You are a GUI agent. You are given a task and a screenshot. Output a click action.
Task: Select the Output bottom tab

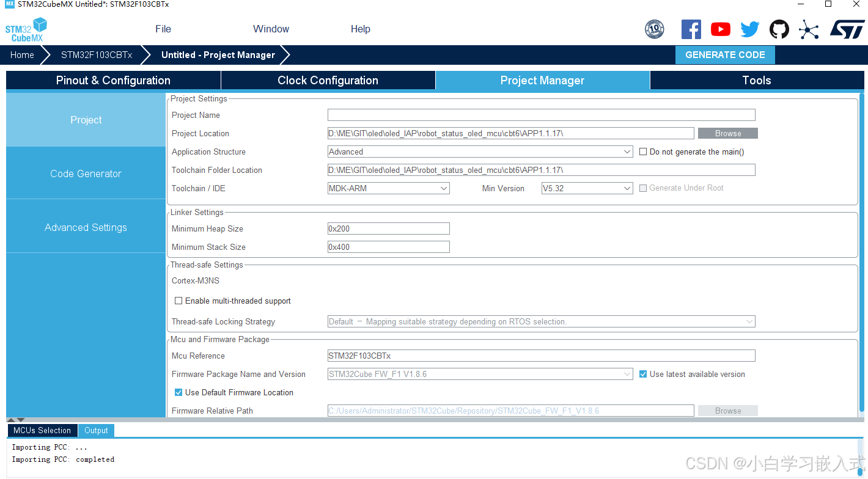point(96,430)
